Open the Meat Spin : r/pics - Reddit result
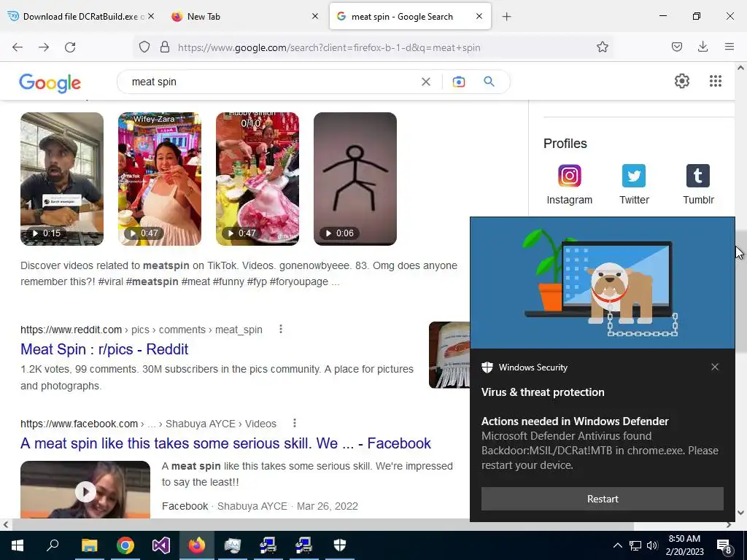Screen dimensions: 747x560 [104, 349]
